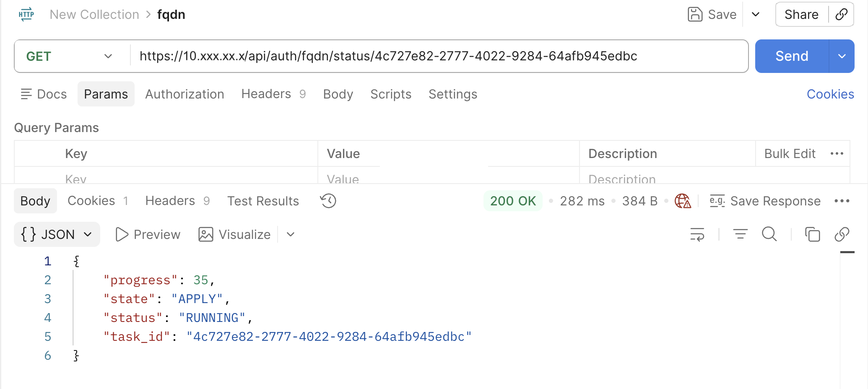Copy request link via chain icon
The width and height of the screenshot is (868, 389).
841,15
